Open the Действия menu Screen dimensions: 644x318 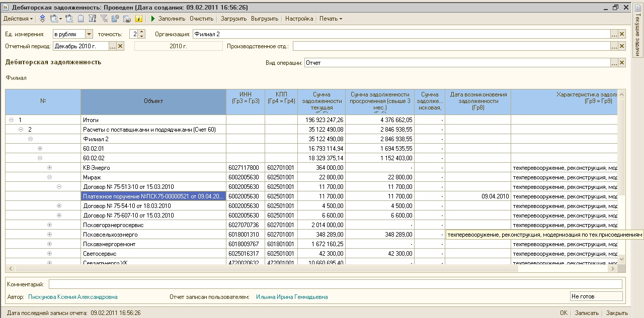pos(18,19)
